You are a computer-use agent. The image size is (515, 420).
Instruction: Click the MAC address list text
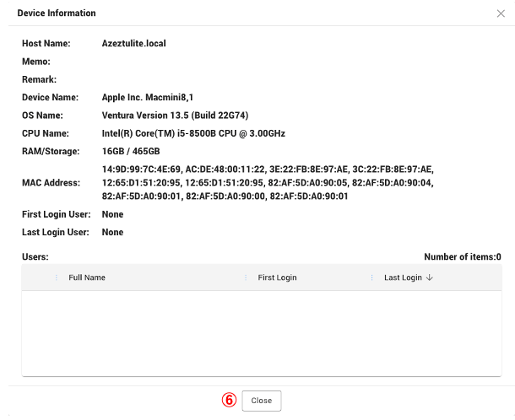click(268, 182)
